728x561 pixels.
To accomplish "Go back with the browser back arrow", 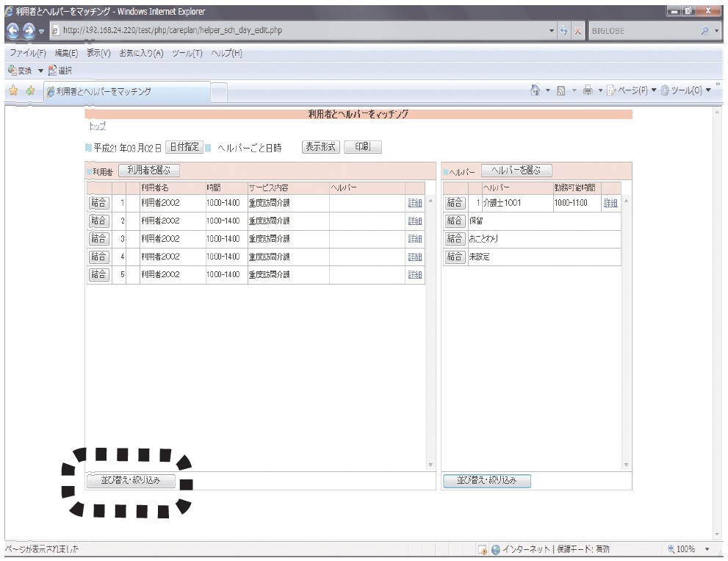I will 13,31.
